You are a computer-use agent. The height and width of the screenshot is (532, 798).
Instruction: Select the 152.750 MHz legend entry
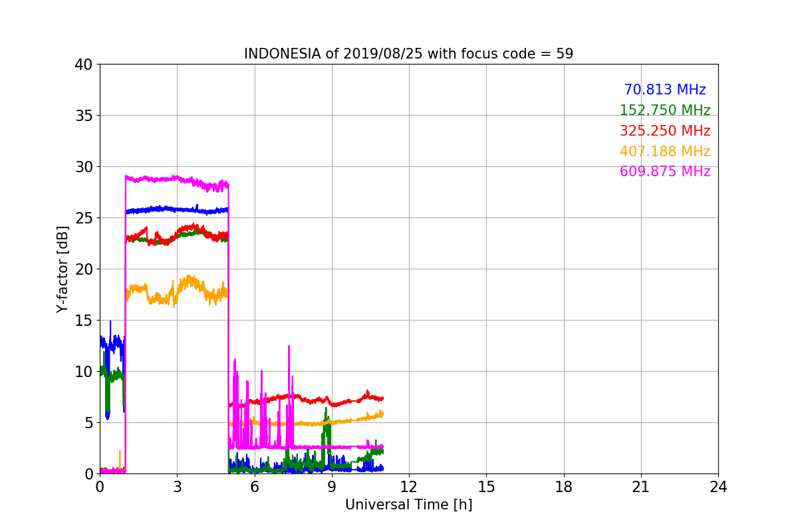pos(665,110)
